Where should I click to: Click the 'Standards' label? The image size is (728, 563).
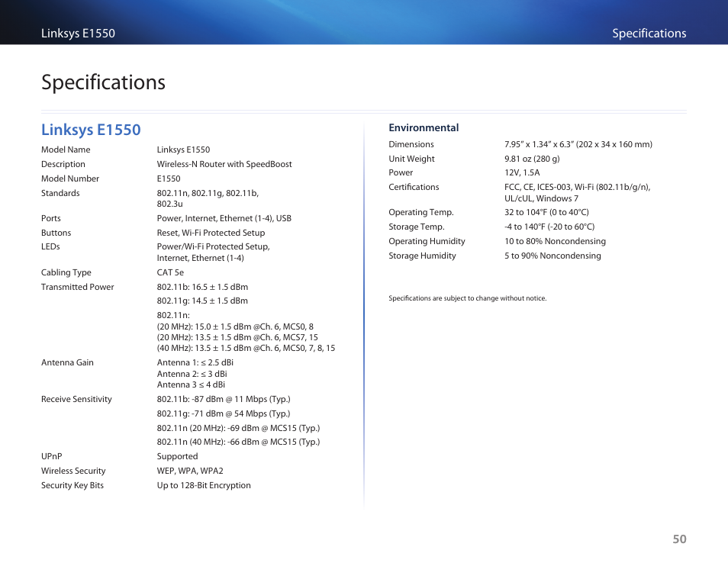(60, 192)
